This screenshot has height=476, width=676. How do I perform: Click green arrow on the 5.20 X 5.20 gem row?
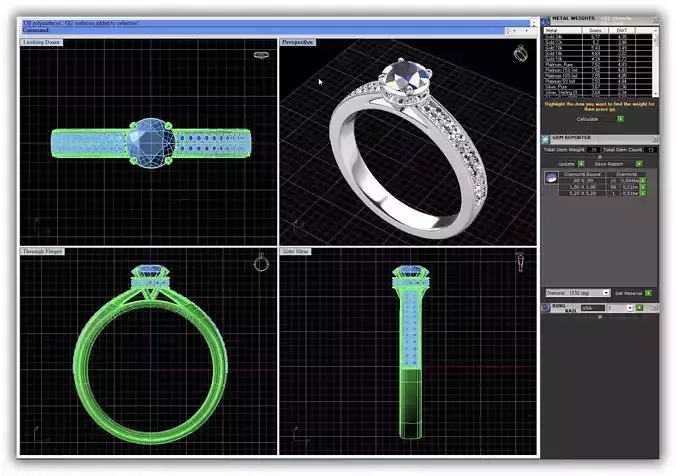643,194
